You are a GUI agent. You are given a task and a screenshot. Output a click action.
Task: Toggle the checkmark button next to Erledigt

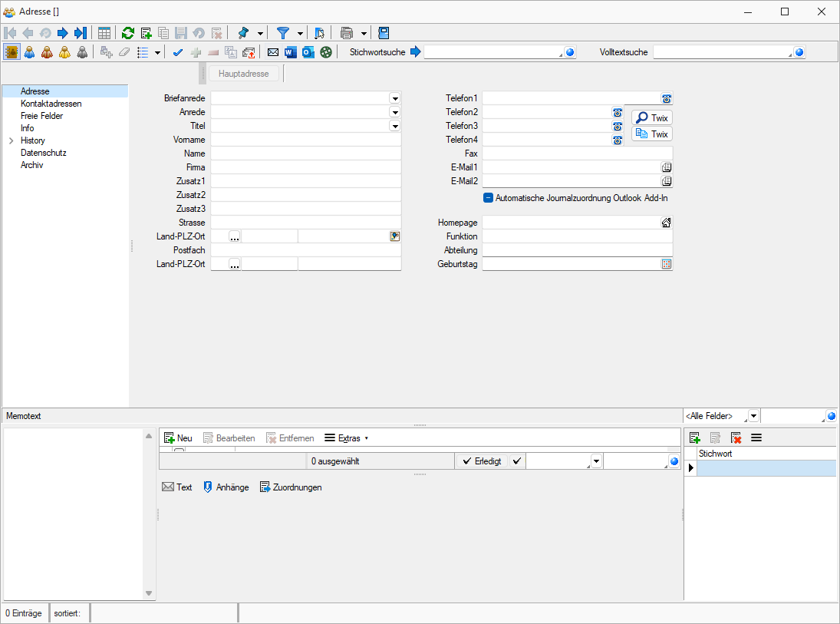click(x=516, y=461)
